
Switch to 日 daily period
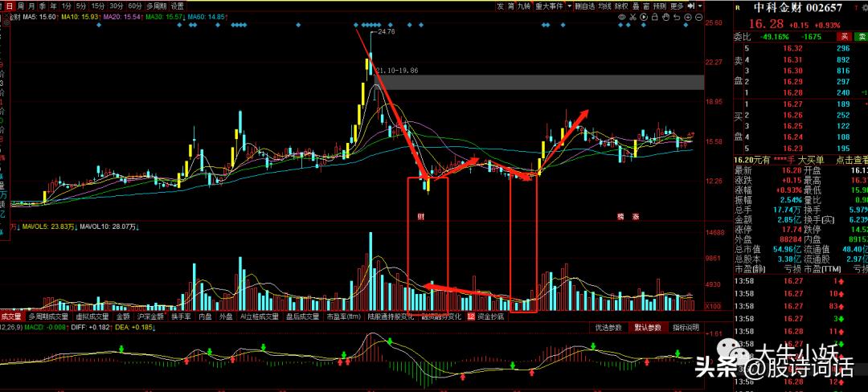[x=8, y=6]
